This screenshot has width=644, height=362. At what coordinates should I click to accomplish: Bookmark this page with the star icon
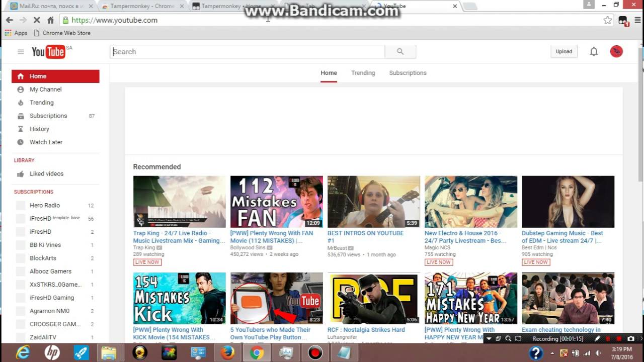click(608, 20)
